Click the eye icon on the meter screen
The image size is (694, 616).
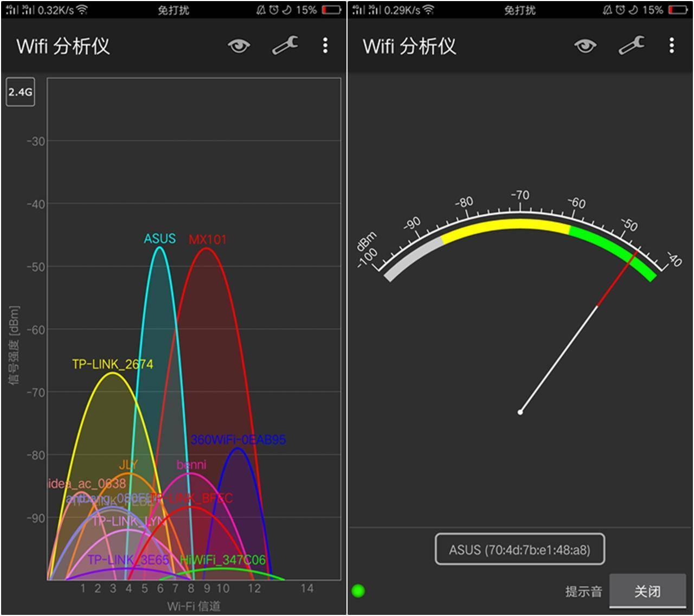(584, 46)
